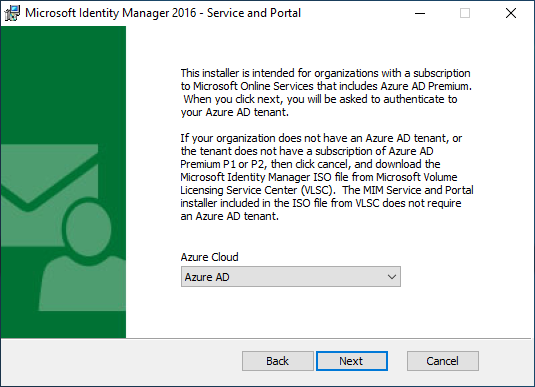
Task: Cancel the MIM installer
Action: click(443, 361)
